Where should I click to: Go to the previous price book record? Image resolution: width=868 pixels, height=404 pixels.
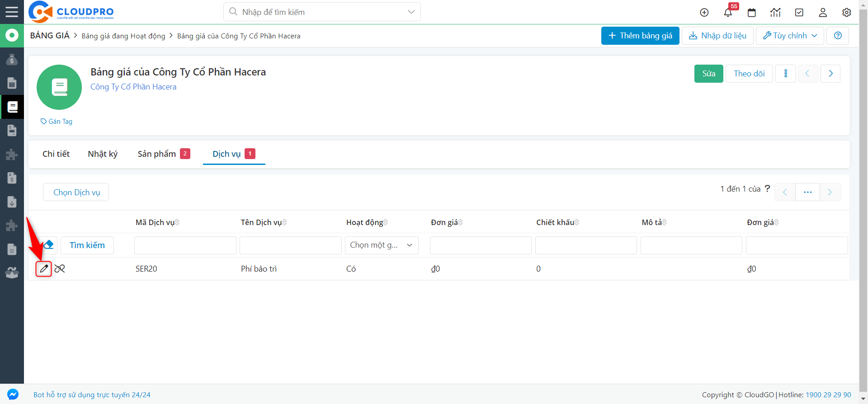[807, 74]
